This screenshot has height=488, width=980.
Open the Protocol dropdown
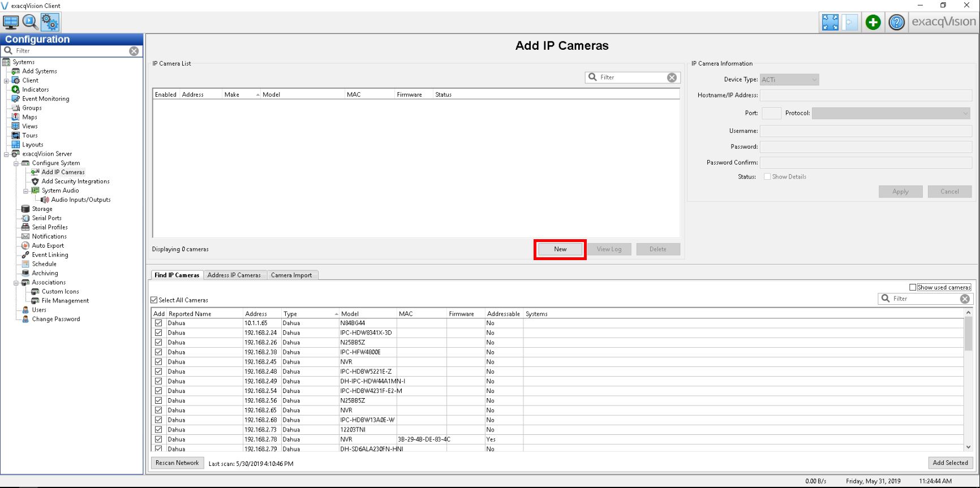892,114
